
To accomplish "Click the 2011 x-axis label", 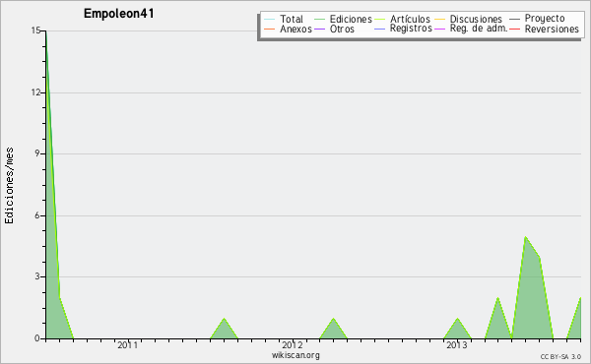I will [x=127, y=345].
